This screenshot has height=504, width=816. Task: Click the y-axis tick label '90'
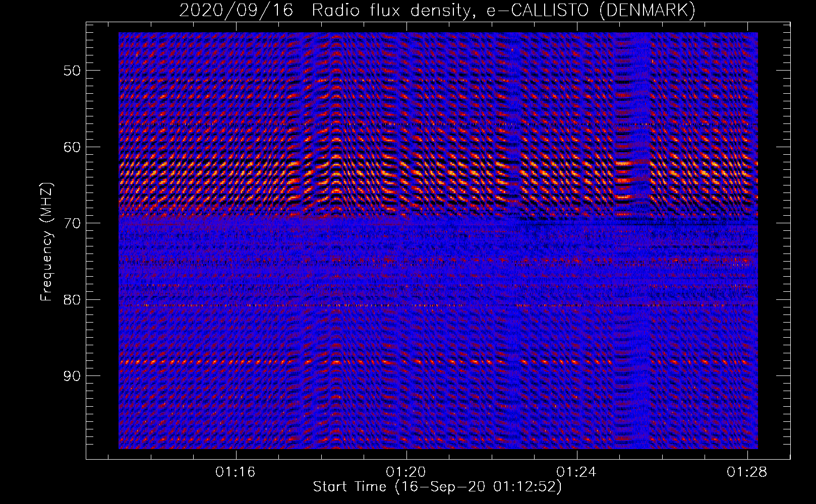72,376
